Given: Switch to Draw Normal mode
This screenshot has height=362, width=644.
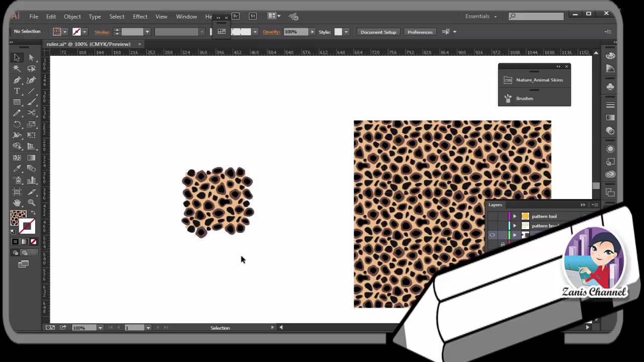Looking at the screenshot, I should tap(15, 253).
